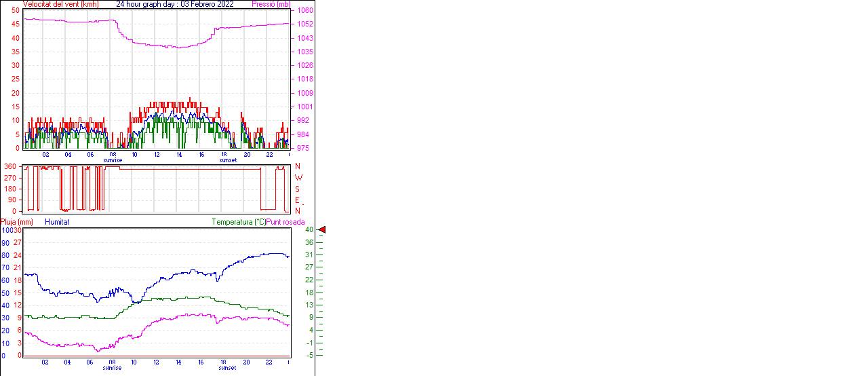Click the sunrise marker below the wind graph
This screenshot has width=868, height=376.
click(113, 160)
